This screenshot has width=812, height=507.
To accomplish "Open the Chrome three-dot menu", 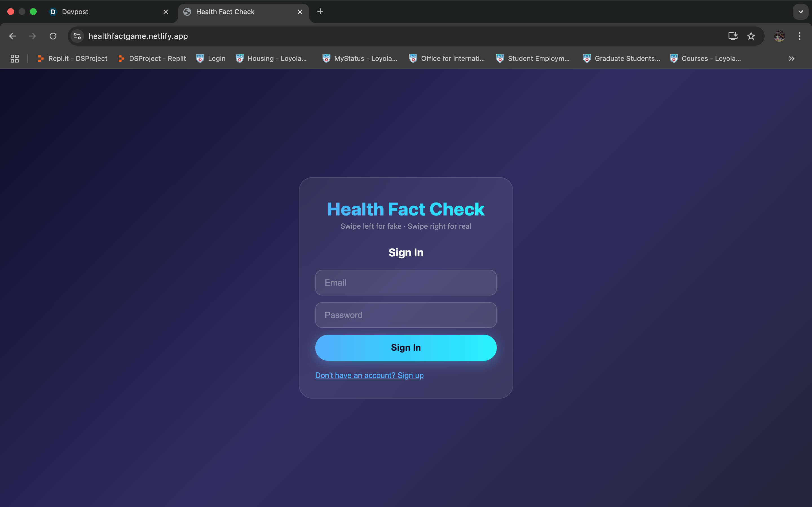I will tap(799, 36).
